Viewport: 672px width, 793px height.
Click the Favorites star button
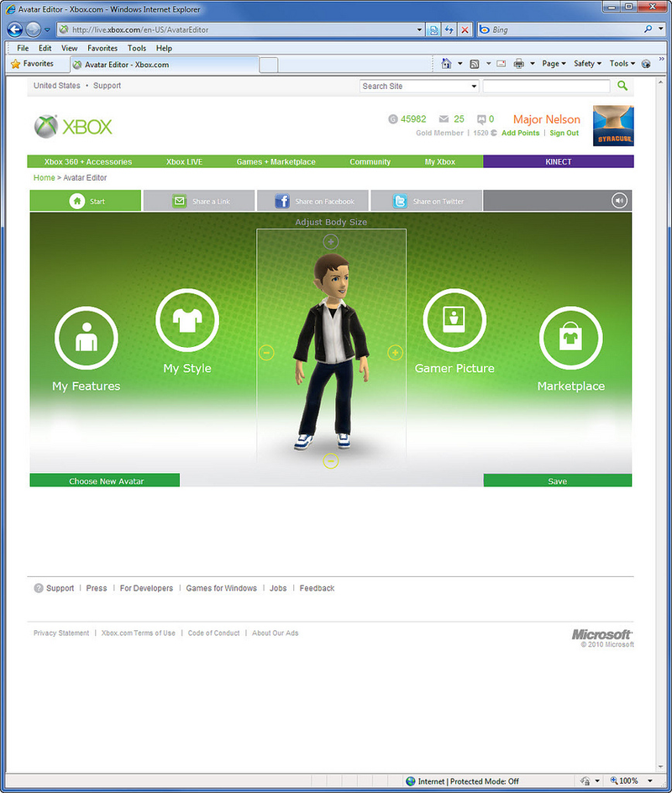click(x=33, y=64)
